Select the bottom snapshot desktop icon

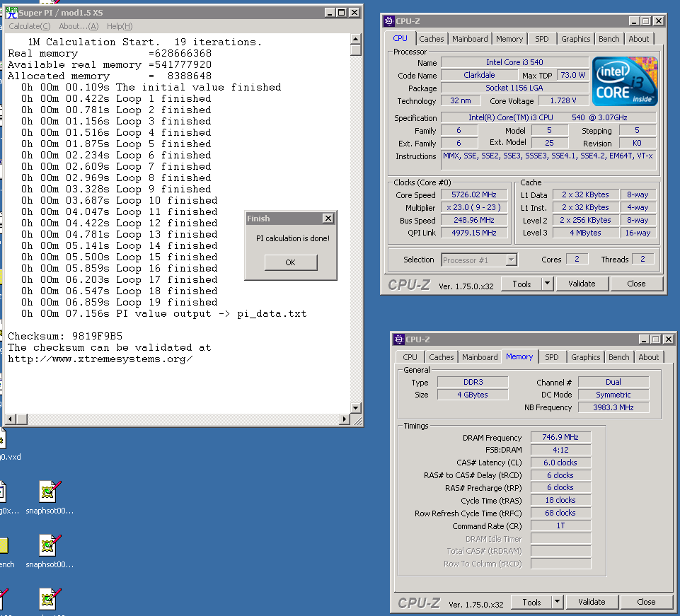(x=49, y=602)
